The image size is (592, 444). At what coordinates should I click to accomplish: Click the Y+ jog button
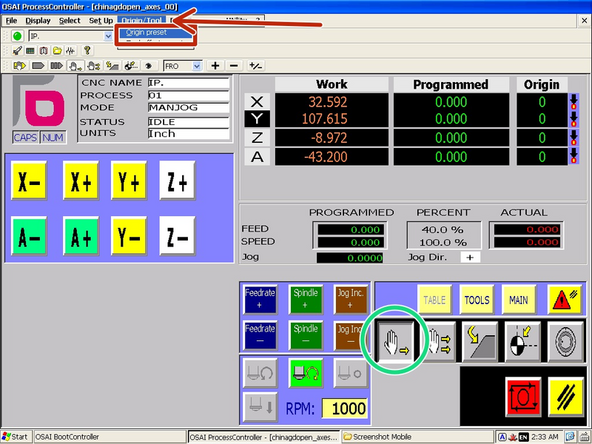pyautogui.click(x=129, y=181)
